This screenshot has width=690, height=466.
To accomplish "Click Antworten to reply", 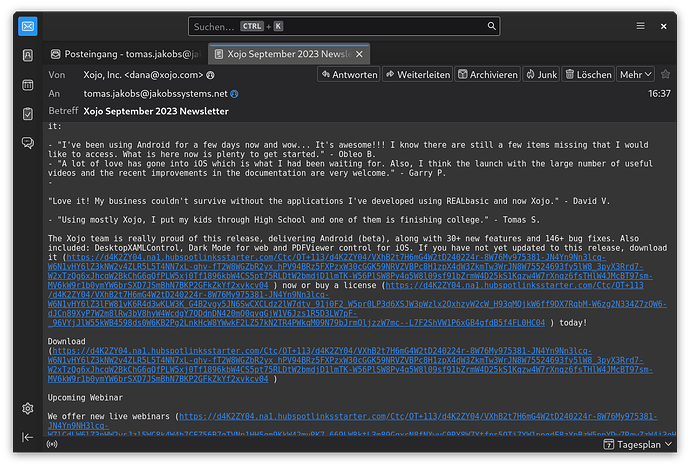I will [x=349, y=74].
